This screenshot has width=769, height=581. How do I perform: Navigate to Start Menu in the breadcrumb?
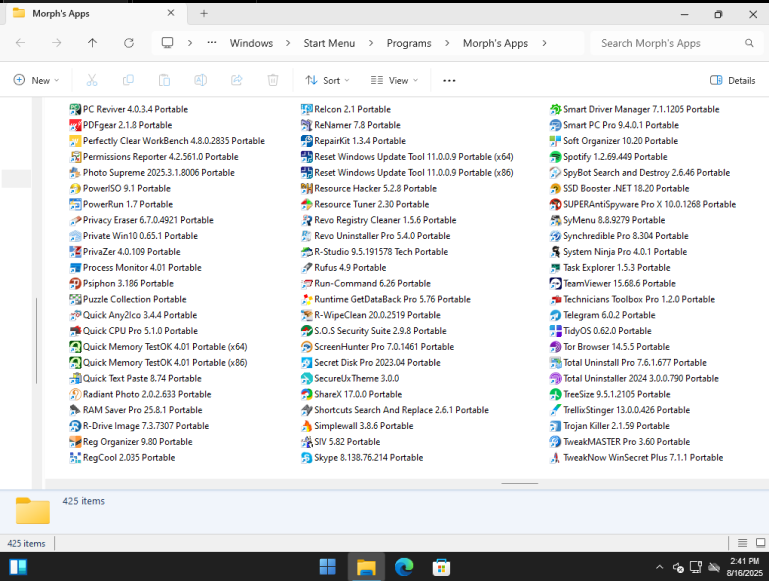point(329,43)
